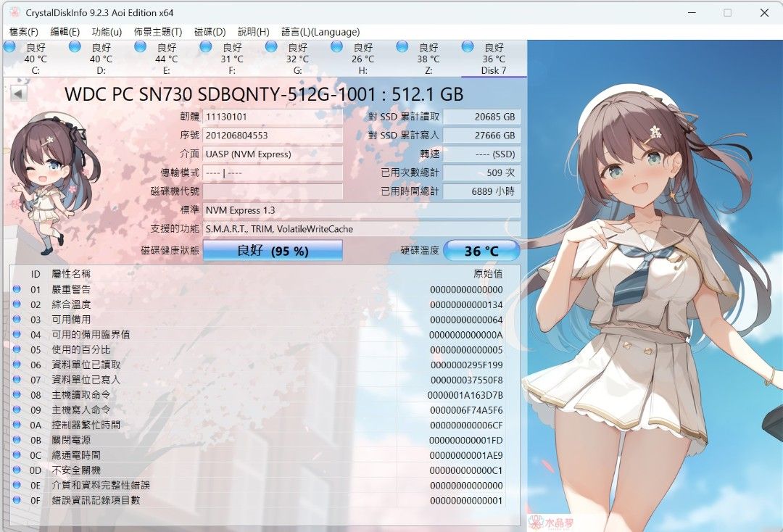
Task: Click the 原始值 column header
Action: coord(488,273)
